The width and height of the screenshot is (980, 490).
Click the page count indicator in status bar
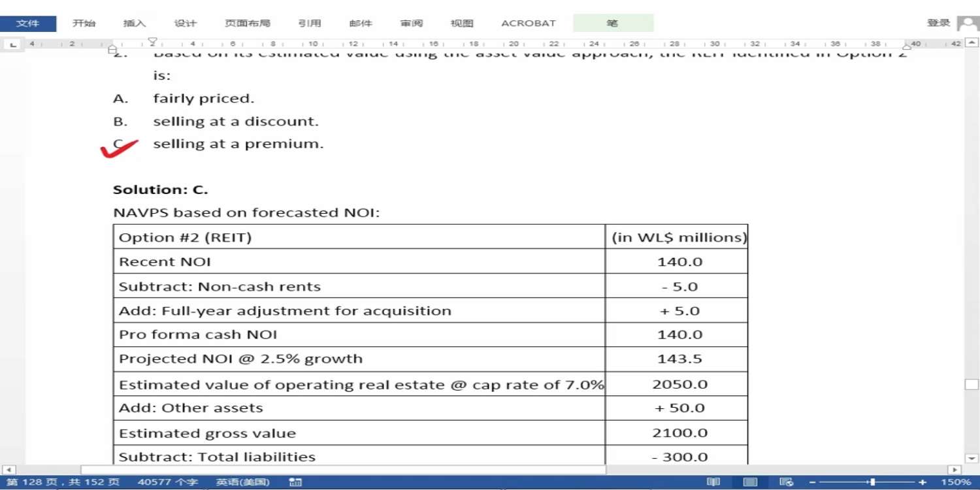63,482
